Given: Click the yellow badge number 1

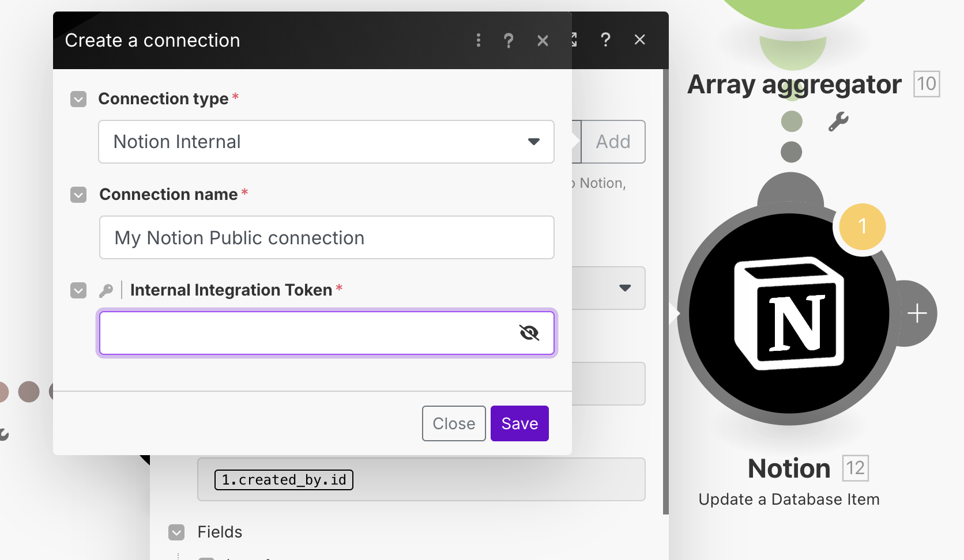Looking at the screenshot, I should click(862, 226).
